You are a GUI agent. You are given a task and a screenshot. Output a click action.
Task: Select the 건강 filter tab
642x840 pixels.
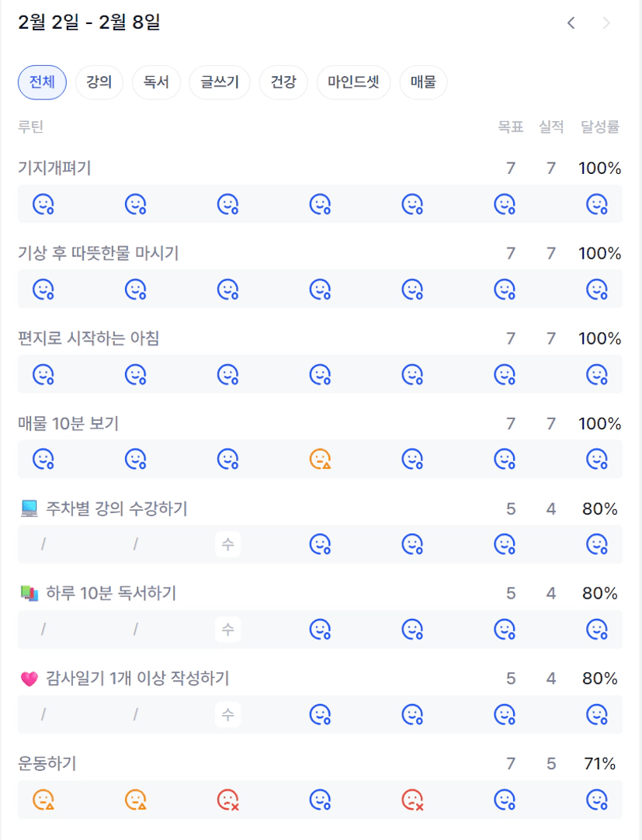[x=283, y=82]
